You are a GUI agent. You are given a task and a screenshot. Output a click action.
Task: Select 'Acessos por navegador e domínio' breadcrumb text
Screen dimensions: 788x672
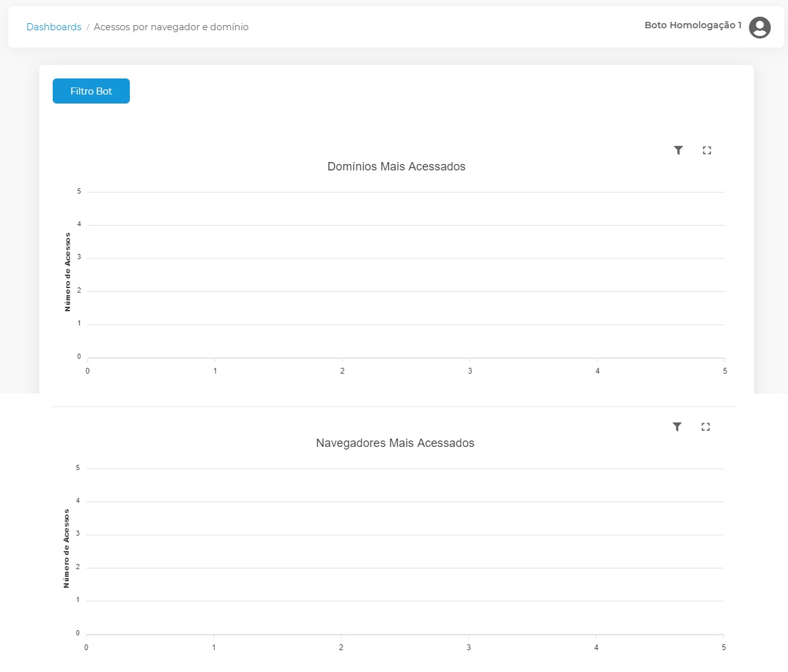tap(171, 27)
